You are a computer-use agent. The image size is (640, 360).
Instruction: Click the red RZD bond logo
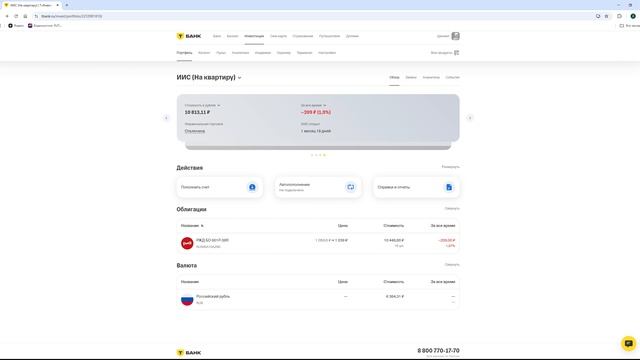(187, 243)
